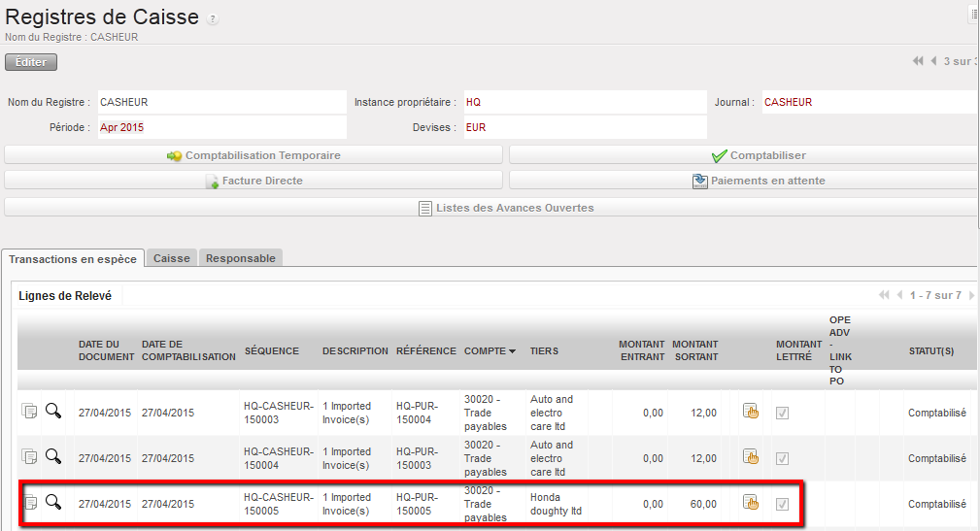Go to the previous record arrow near '3 sur'
This screenshot has width=980, height=531.
tap(933, 61)
